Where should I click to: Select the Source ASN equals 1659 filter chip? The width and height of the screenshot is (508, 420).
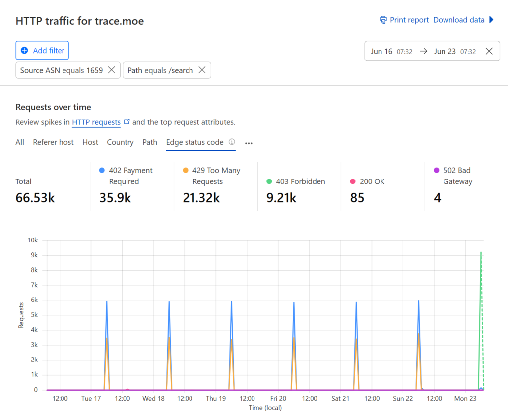click(68, 70)
